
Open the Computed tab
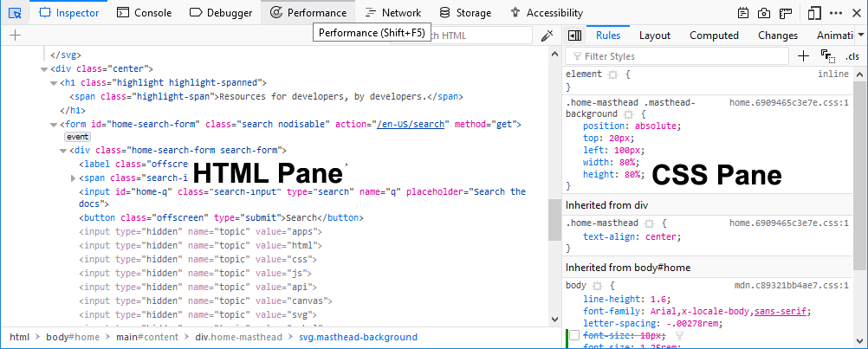coord(713,36)
